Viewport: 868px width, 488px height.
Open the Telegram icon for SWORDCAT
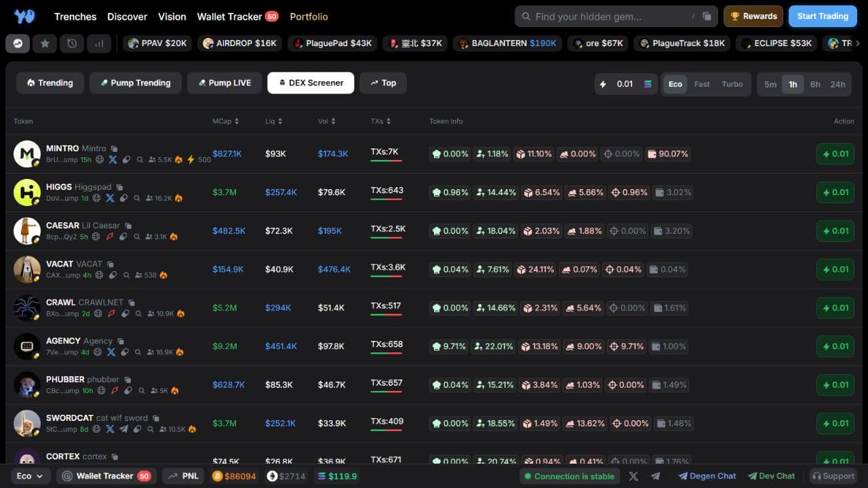pos(123,429)
